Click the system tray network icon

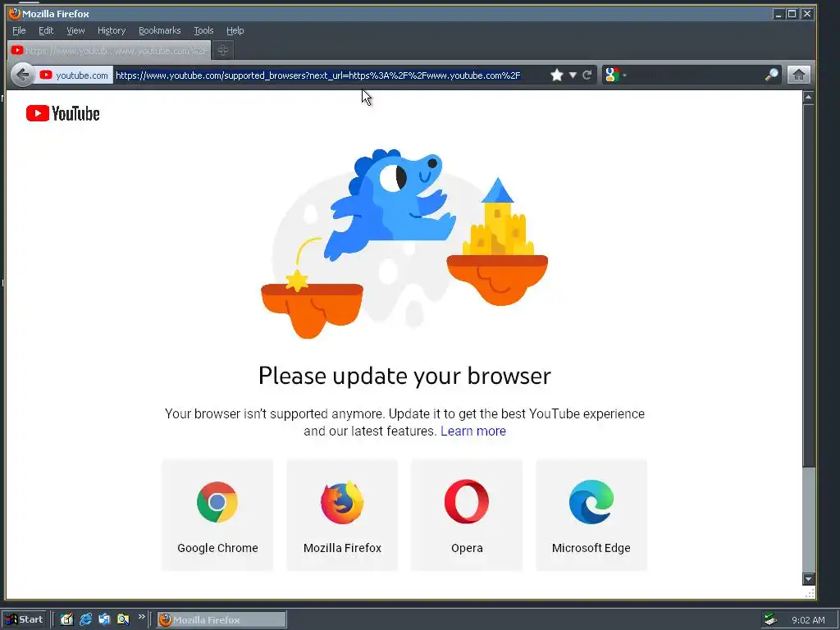tap(771, 620)
